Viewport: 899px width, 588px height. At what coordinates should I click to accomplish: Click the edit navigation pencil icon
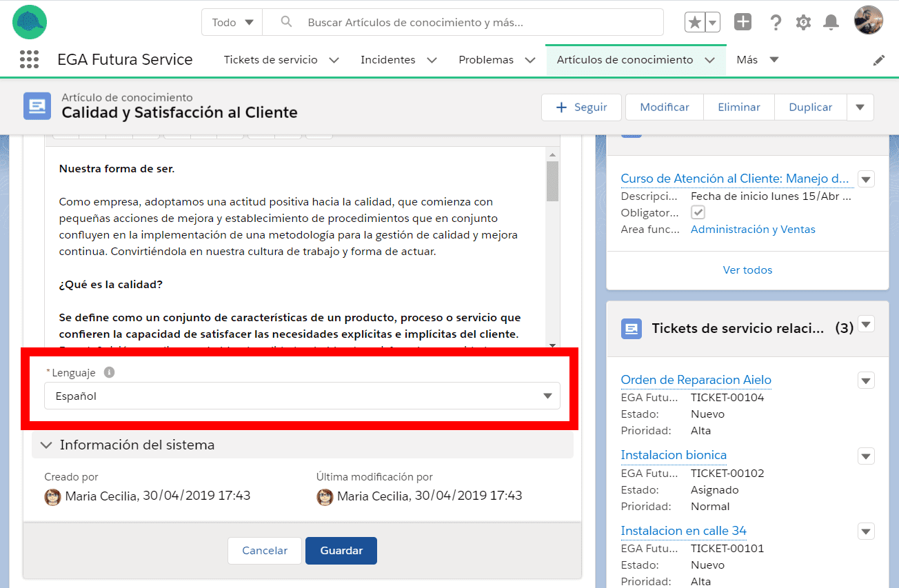[878, 61]
